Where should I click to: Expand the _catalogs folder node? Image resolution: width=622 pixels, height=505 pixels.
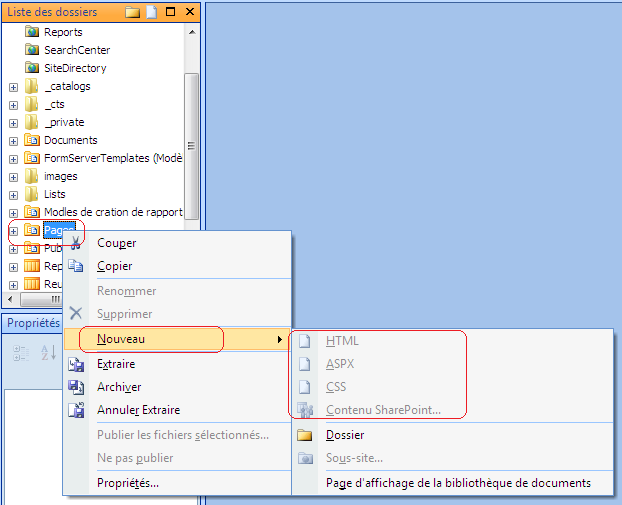pyautogui.click(x=13, y=87)
